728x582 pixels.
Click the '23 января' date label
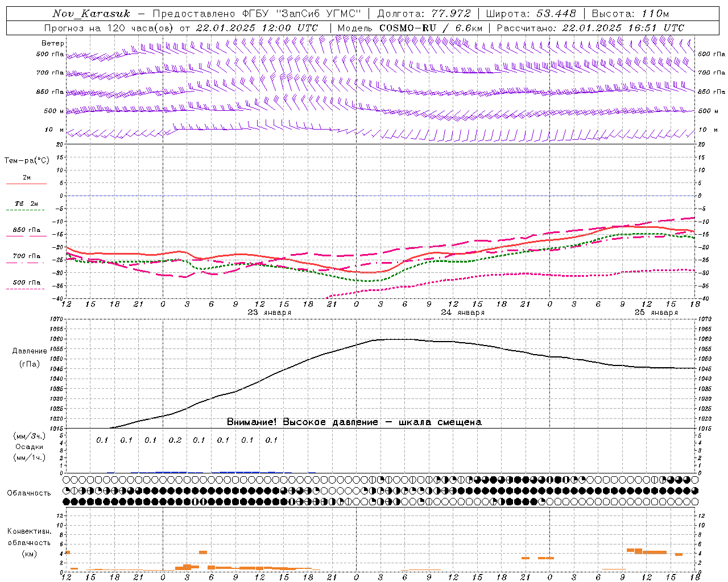pos(270,313)
